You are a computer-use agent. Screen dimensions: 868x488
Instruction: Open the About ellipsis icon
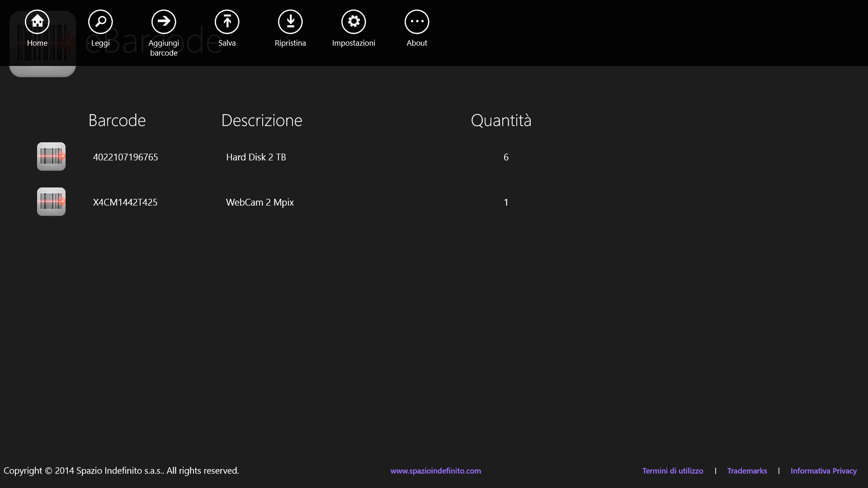[417, 22]
